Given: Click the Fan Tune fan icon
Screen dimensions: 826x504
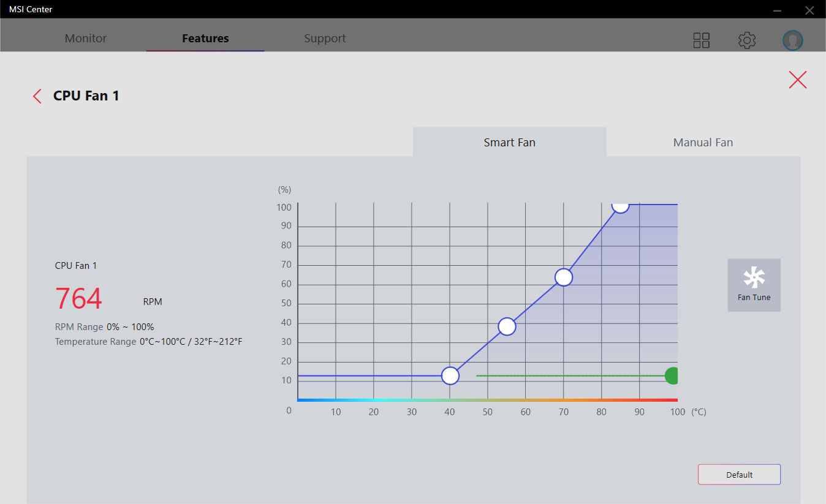Looking at the screenshot, I should pyautogui.click(x=754, y=278).
